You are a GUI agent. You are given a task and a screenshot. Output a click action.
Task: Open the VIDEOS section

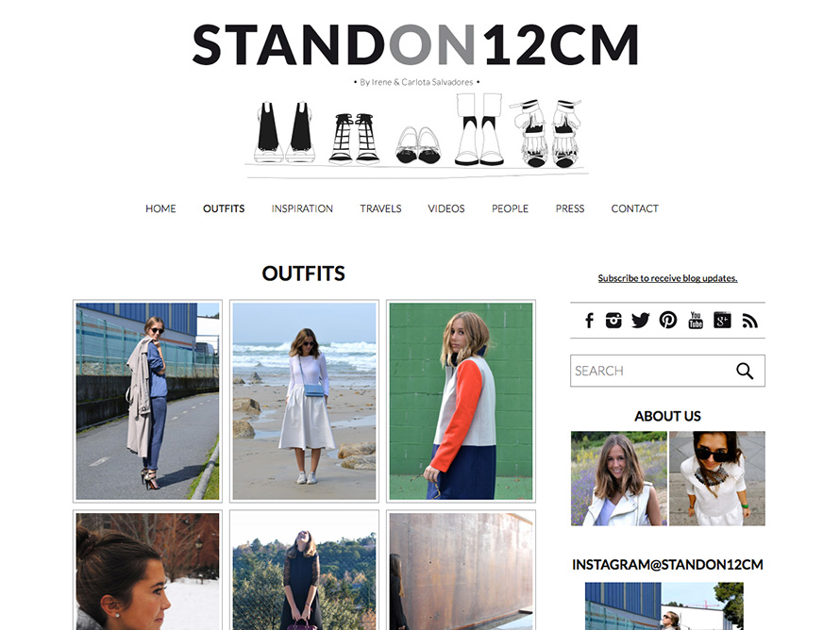pyautogui.click(x=446, y=208)
